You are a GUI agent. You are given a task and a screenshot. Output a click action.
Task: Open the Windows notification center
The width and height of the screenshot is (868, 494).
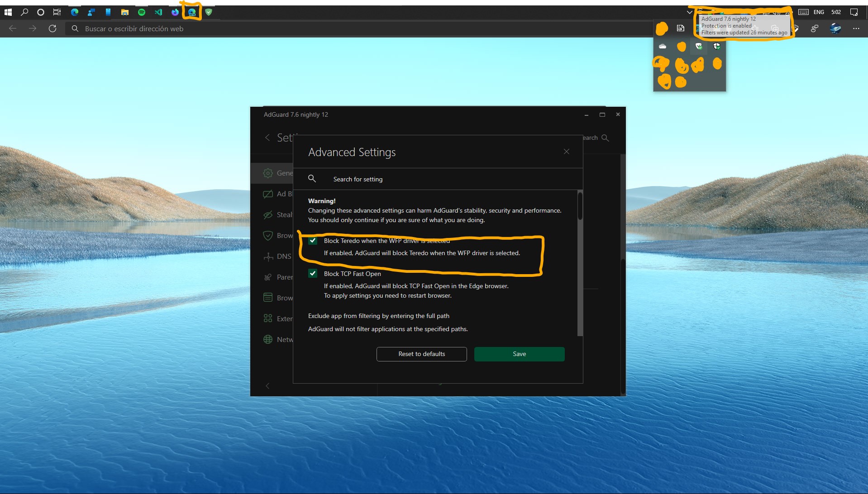click(854, 12)
